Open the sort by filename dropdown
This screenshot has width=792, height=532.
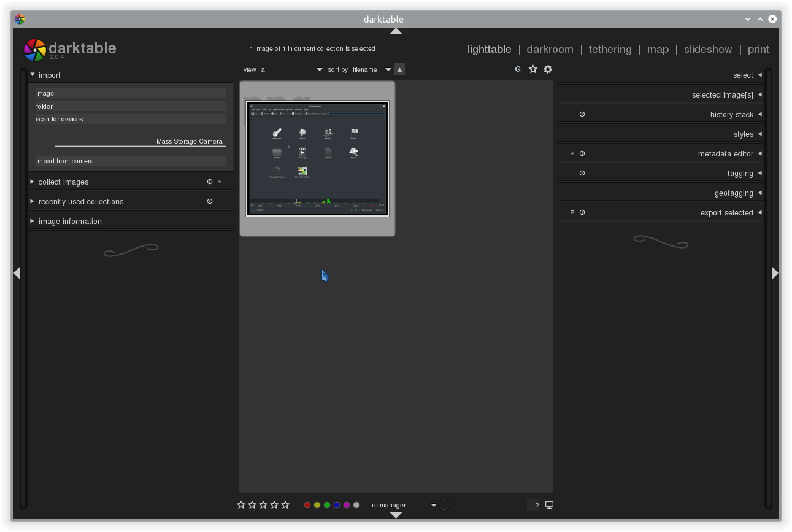point(371,69)
